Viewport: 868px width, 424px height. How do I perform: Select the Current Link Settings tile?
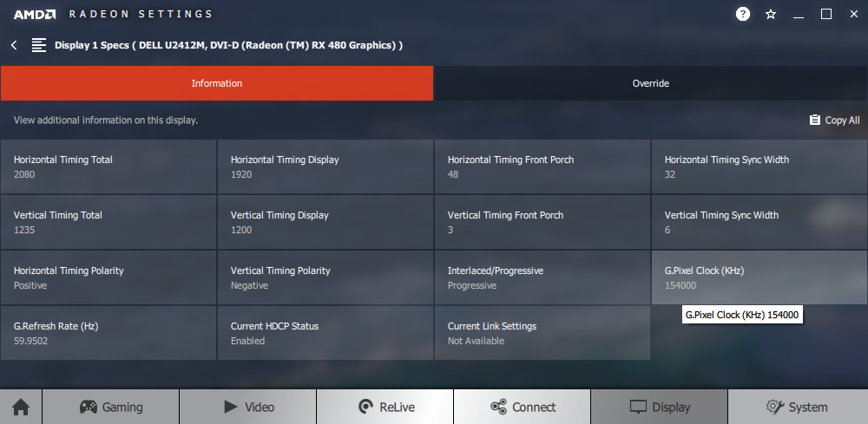(542, 333)
